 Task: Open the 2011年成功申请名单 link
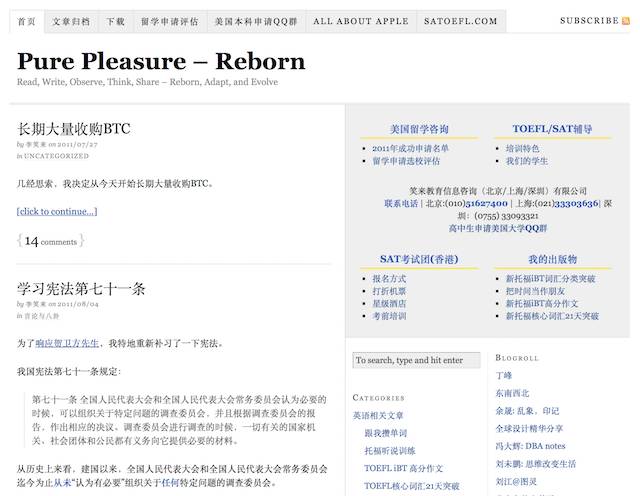[410, 148]
